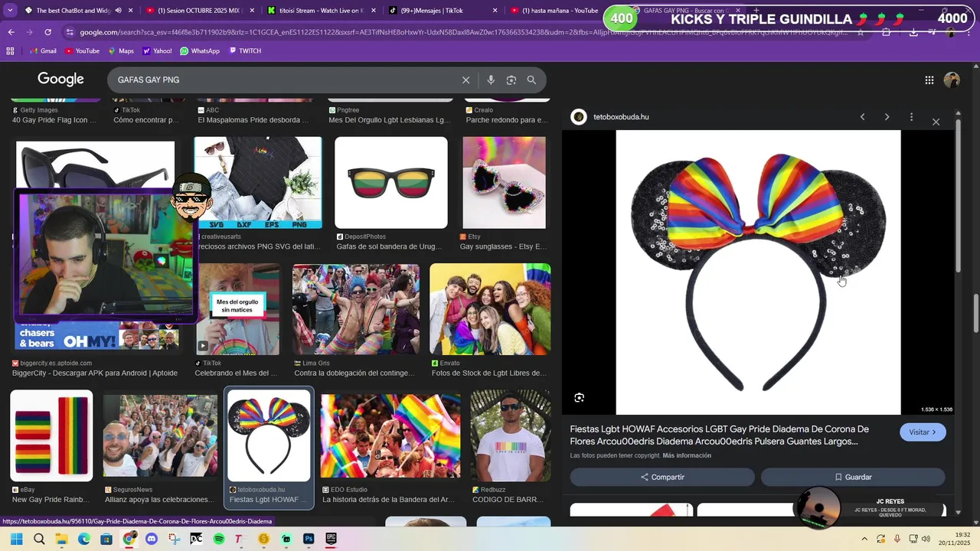Bookmark this page with the star icon

[x=861, y=32]
